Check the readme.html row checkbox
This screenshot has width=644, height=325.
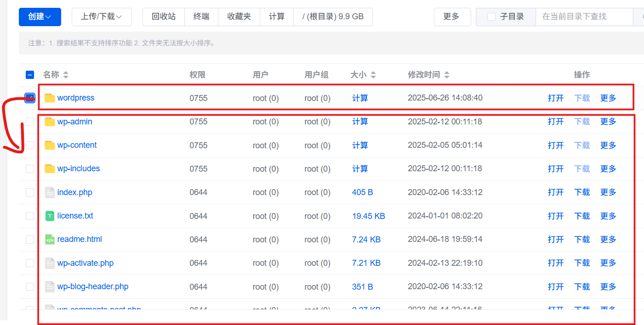click(x=30, y=240)
